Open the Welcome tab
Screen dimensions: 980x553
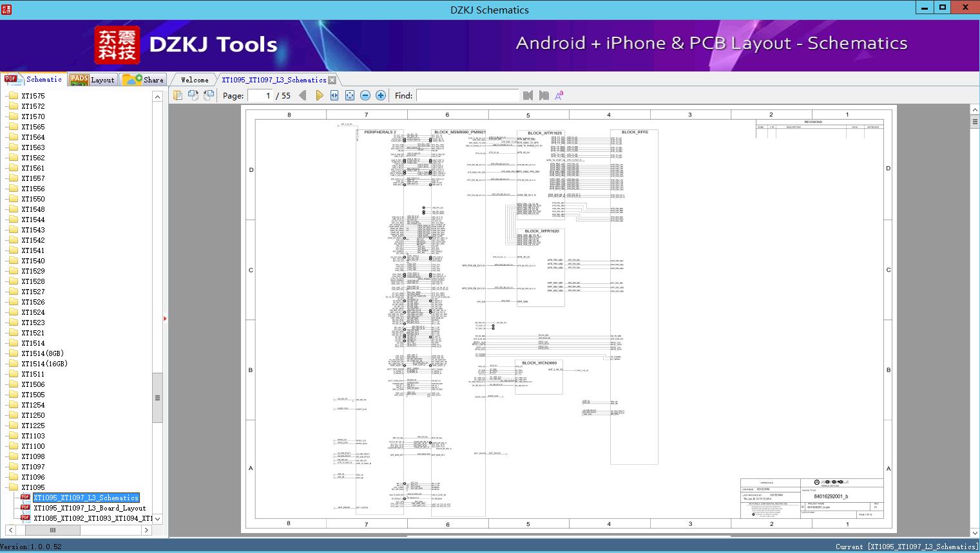coord(195,80)
